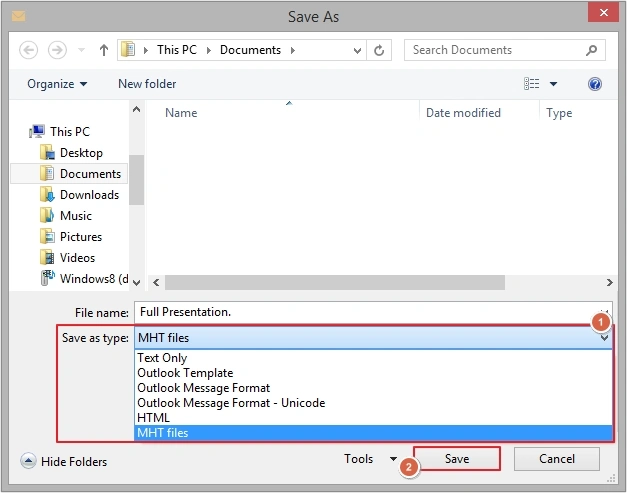The height and width of the screenshot is (493, 627).
Task: Click the Windows8 drive icon
Action: 48,278
